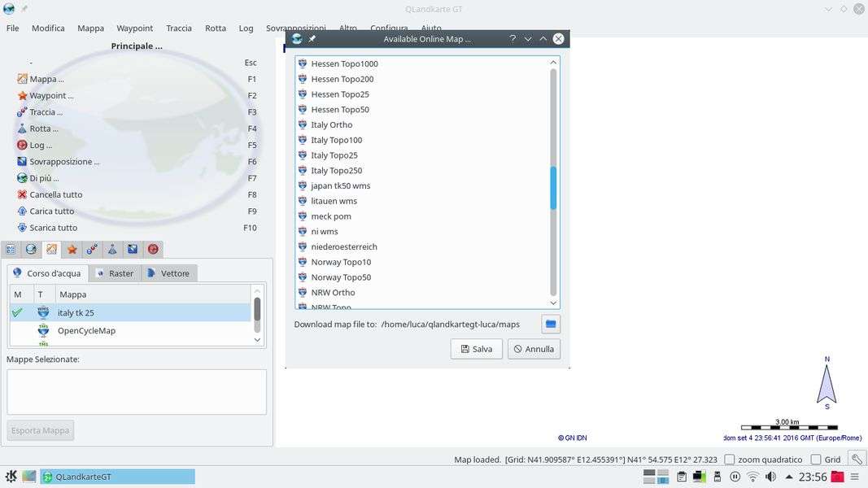The image size is (868, 488).
Task: Toggle the green checkmark for italy tk 25
Action: coord(17,312)
